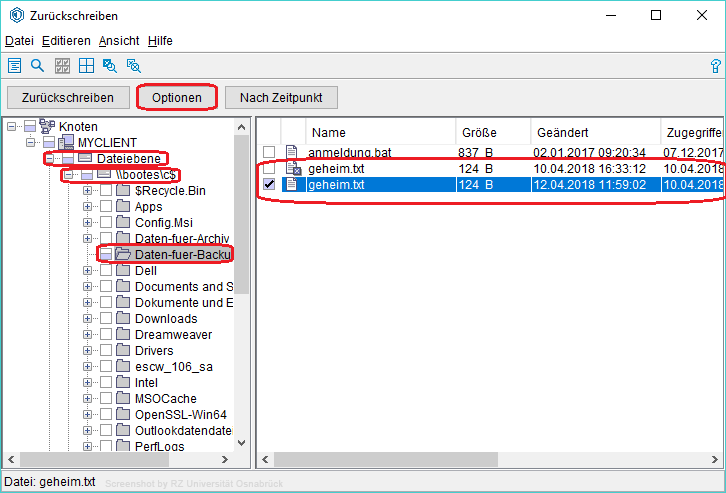
Task: Click the four-pane grid toolbar icon
Action: [x=86, y=66]
